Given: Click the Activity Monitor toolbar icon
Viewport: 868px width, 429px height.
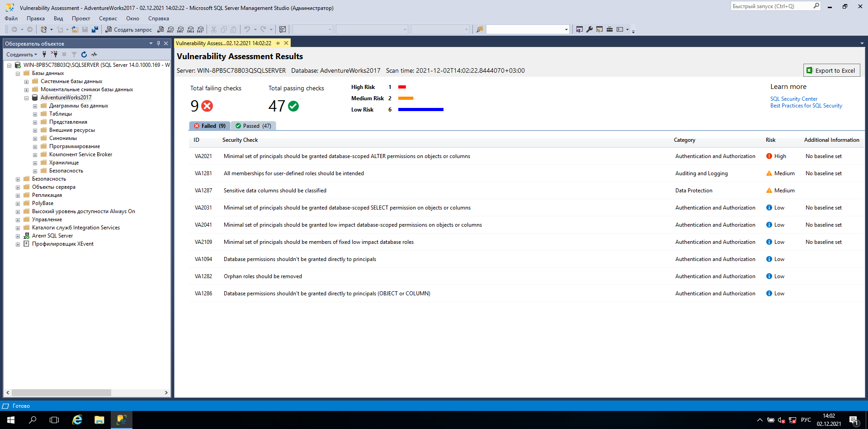Looking at the screenshot, I should (x=283, y=29).
